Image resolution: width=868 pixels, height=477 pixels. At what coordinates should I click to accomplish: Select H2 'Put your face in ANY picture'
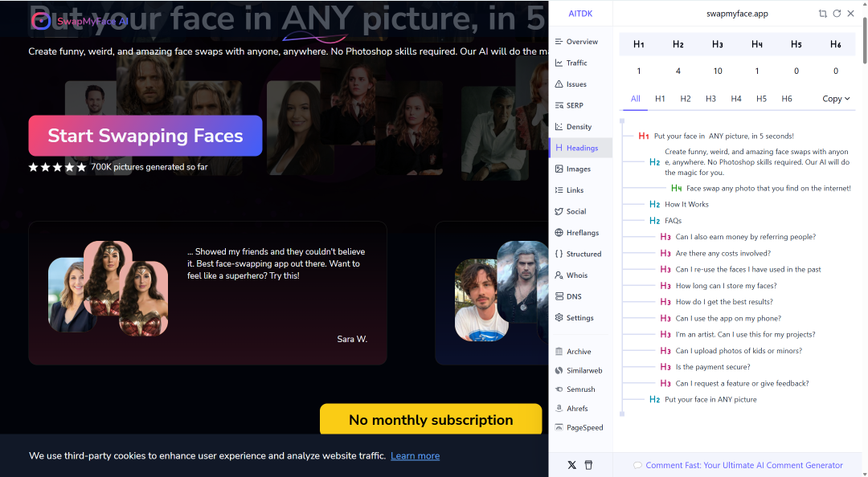(710, 400)
